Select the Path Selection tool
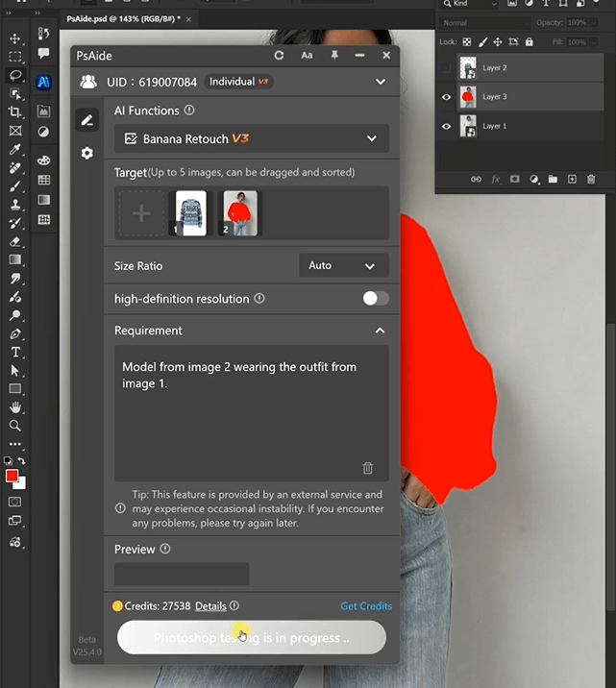This screenshot has height=688, width=616. coord(15,371)
